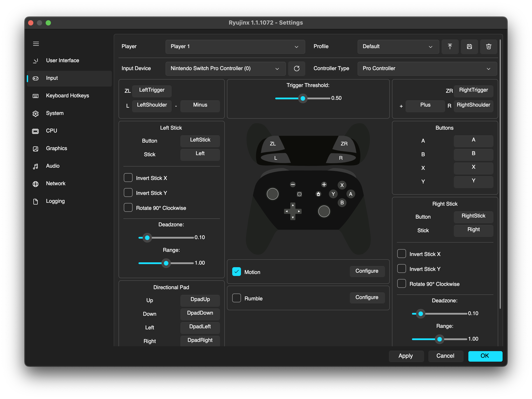The image size is (532, 399).
Task: Click the load profile upload icon
Action: 450,47
